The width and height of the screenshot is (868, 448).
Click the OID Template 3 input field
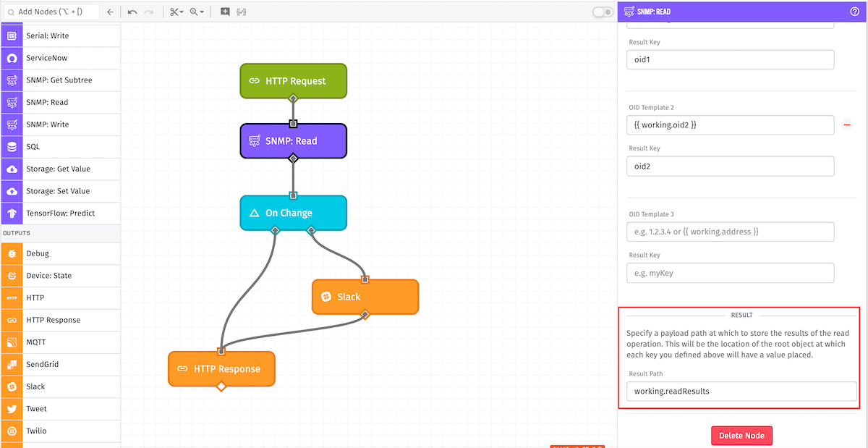tap(730, 232)
